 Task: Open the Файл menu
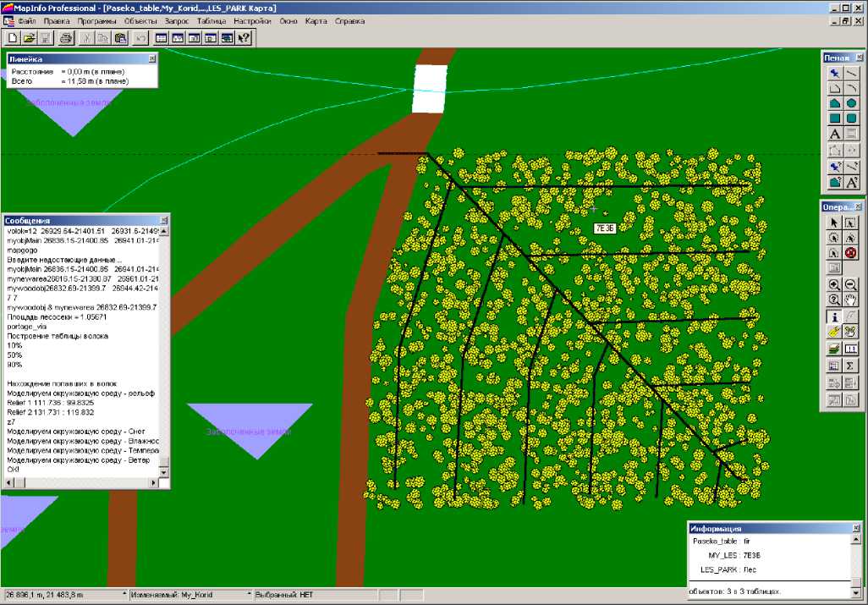point(26,21)
